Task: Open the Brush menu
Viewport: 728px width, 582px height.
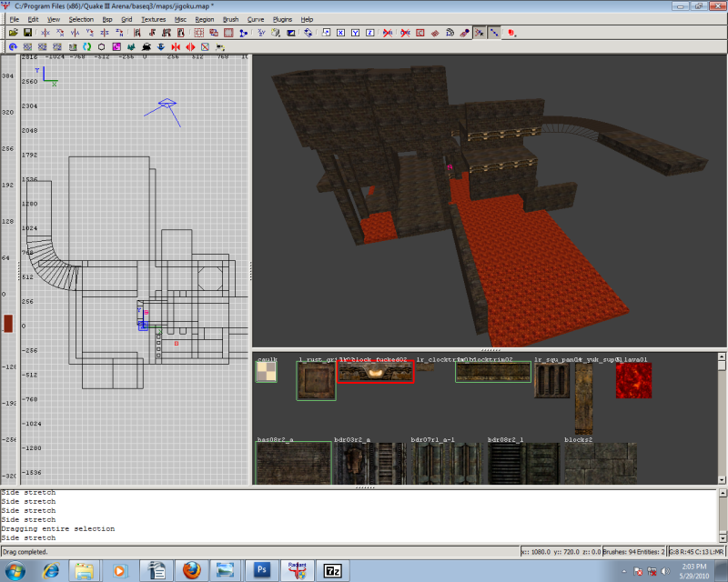Action: (x=231, y=19)
